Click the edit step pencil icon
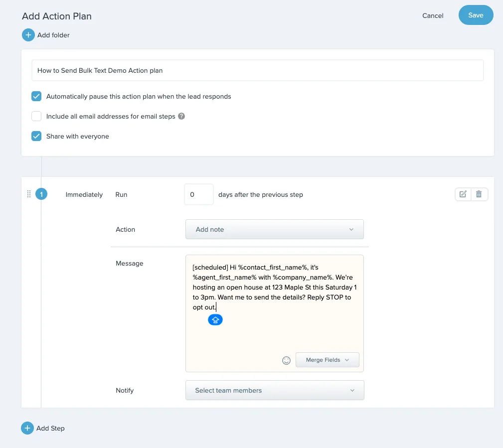This screenshot has height=448, width=503. [x=463, y=194]
